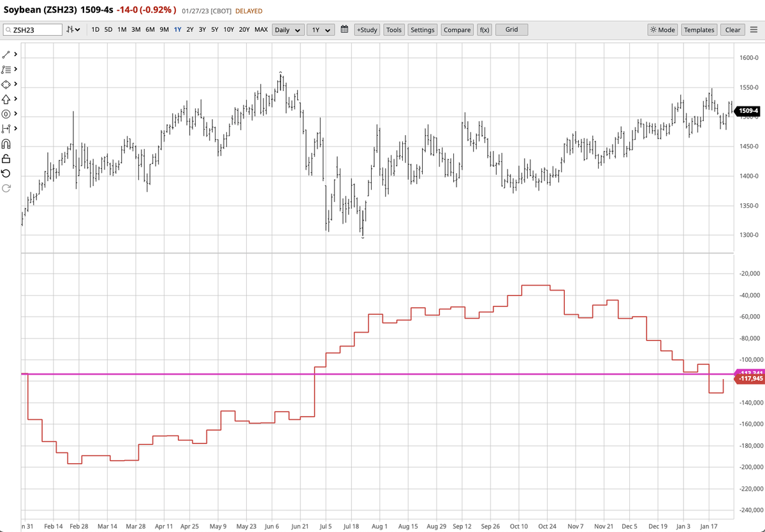Click the Compare button

pyautogui.click(x=457, y=29)
